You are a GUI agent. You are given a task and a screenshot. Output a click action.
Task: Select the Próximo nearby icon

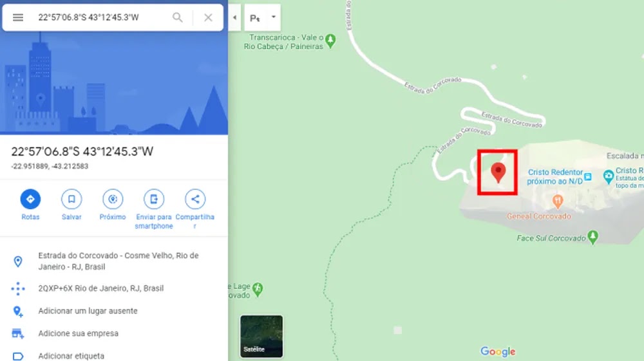pos(113,199)
